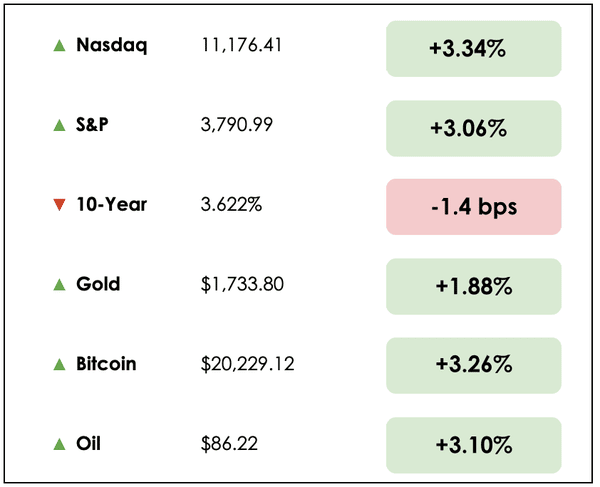
Task: Click the +3.06% change badge
Action: pyautogui.click(x=473, y=128)
